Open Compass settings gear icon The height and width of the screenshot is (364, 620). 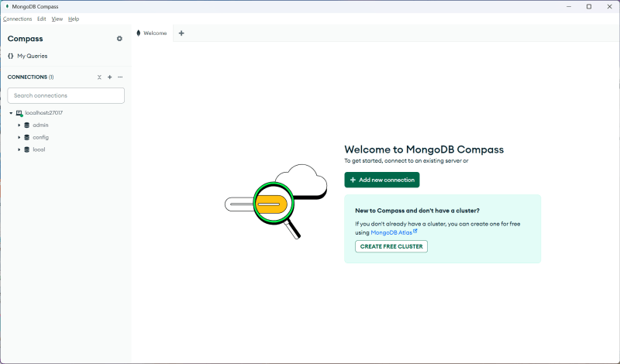click(119, 39)
